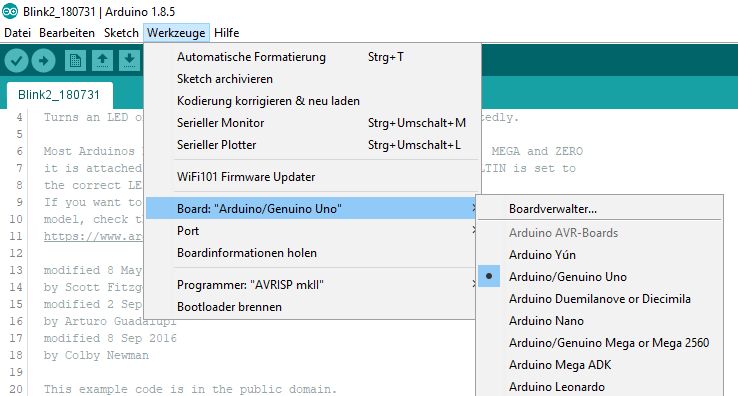Click the New sketch toolbar icon
Viewport: 738px width, 396px height.
coord(75,61)
